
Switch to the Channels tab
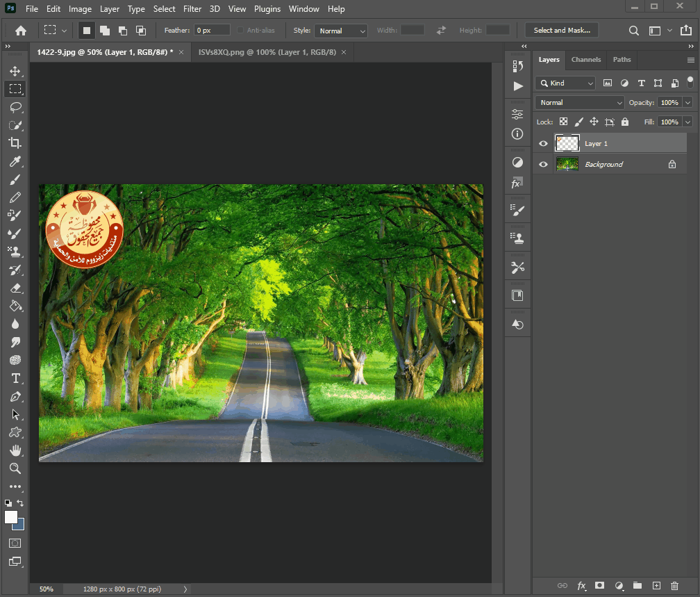[x=585, y=60]
